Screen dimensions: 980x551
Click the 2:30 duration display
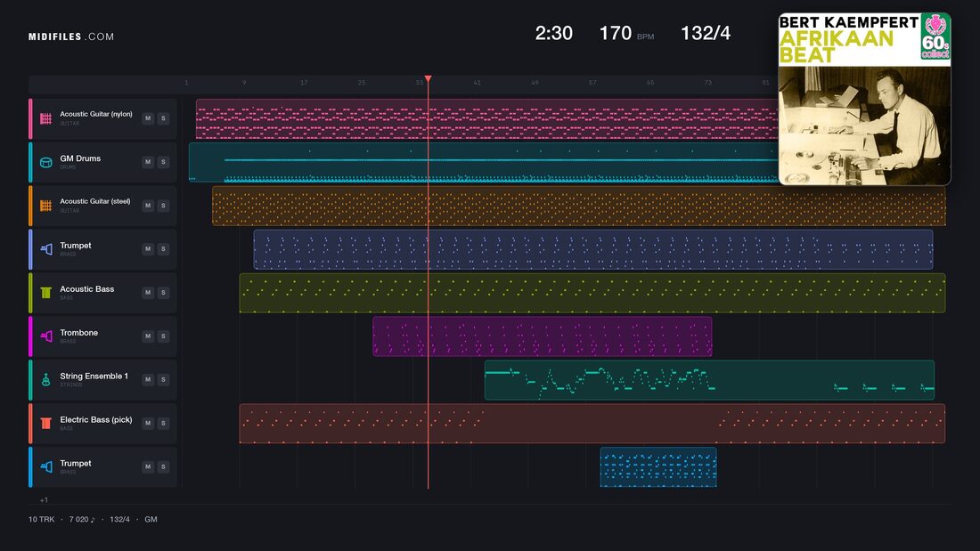[x=554, y=33]
